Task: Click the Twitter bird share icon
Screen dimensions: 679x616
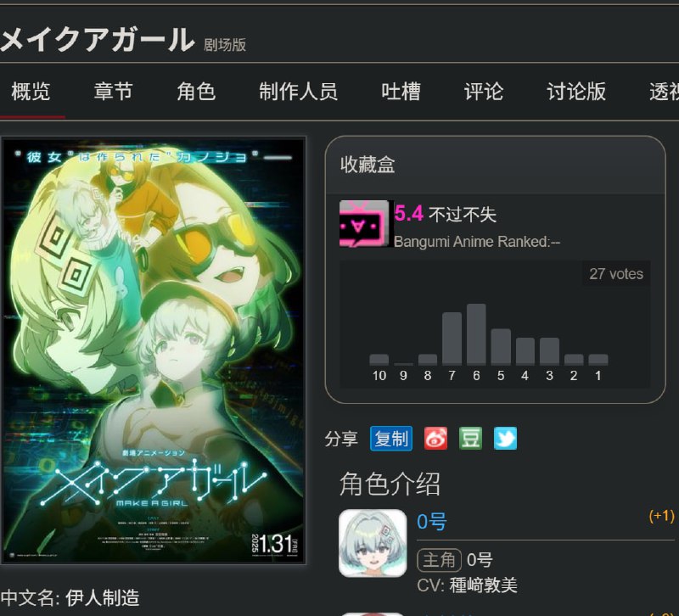Action: click(505, 439)
